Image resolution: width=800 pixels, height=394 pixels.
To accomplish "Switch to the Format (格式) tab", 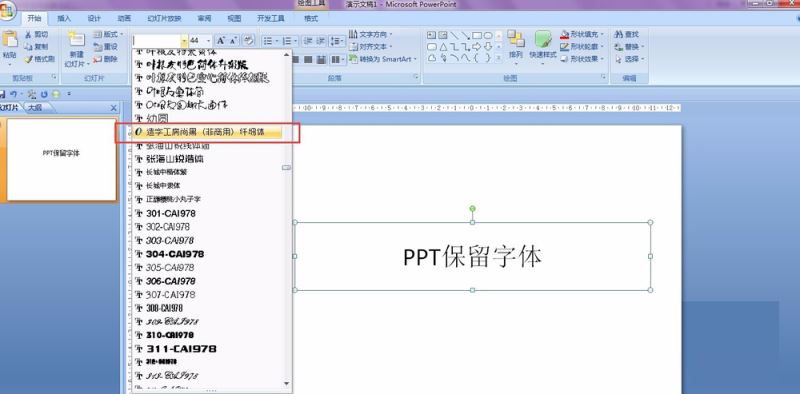I will point(311,18).
